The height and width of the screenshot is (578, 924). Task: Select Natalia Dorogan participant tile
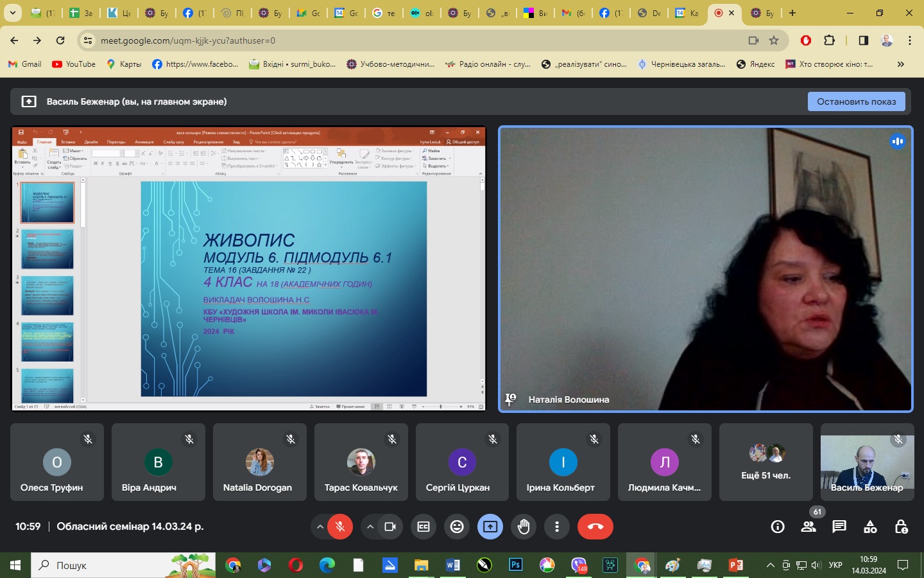259,462
